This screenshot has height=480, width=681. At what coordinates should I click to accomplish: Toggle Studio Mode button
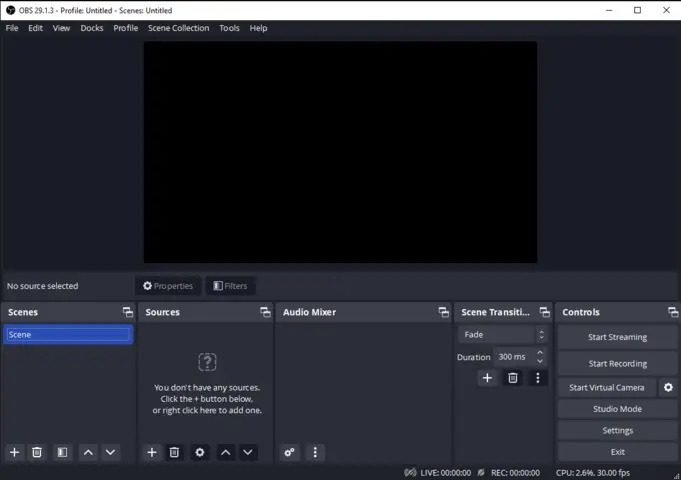pos(617,409)
